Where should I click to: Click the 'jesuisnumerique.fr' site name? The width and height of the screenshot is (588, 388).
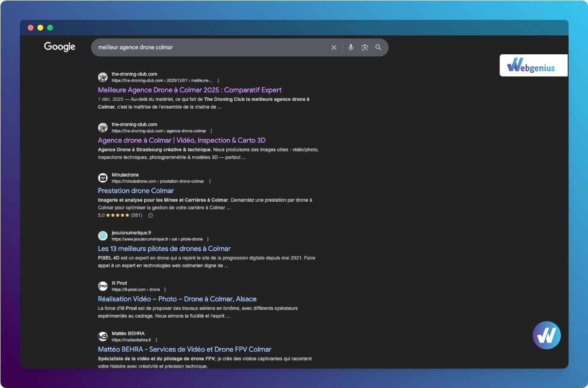[132, 233]
